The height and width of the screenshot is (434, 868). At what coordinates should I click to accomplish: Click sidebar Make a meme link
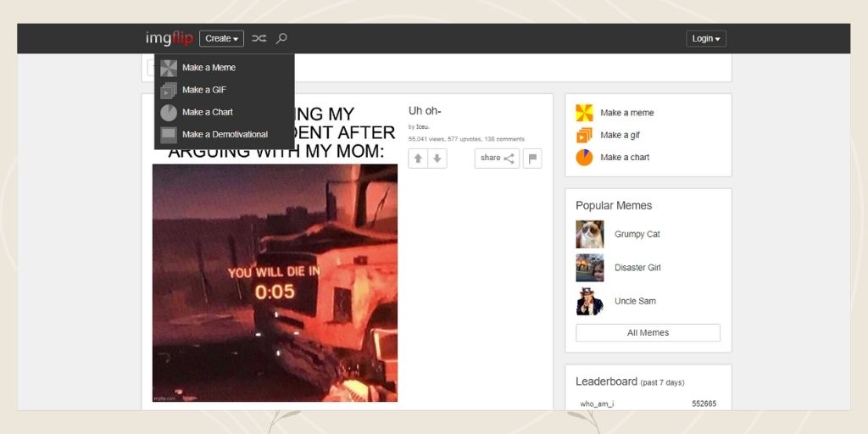coord(626,113)
